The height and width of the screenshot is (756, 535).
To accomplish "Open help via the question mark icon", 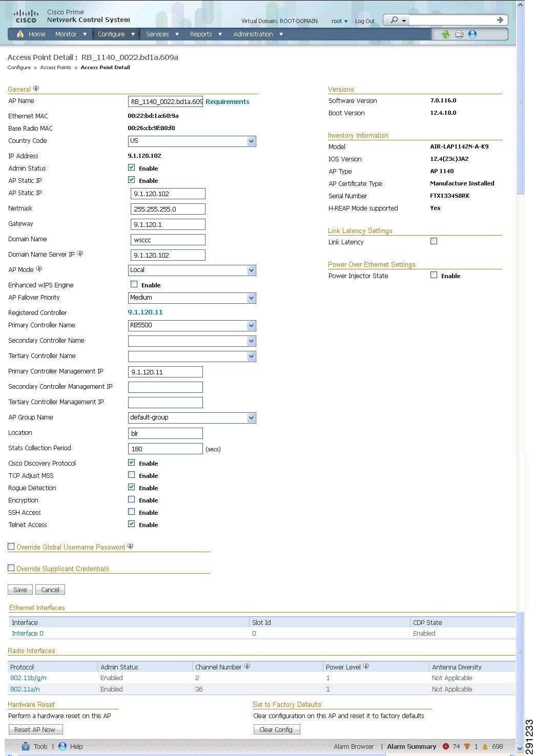I will coord(472,34).
